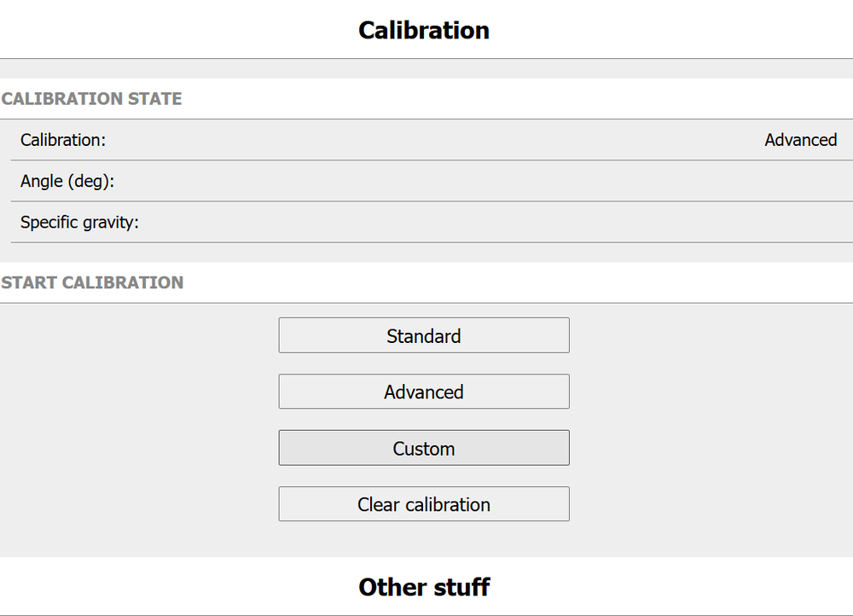Select the Advanced value in Calibration row
Screen dimensions: 853x616
click(x=800, y=140)
